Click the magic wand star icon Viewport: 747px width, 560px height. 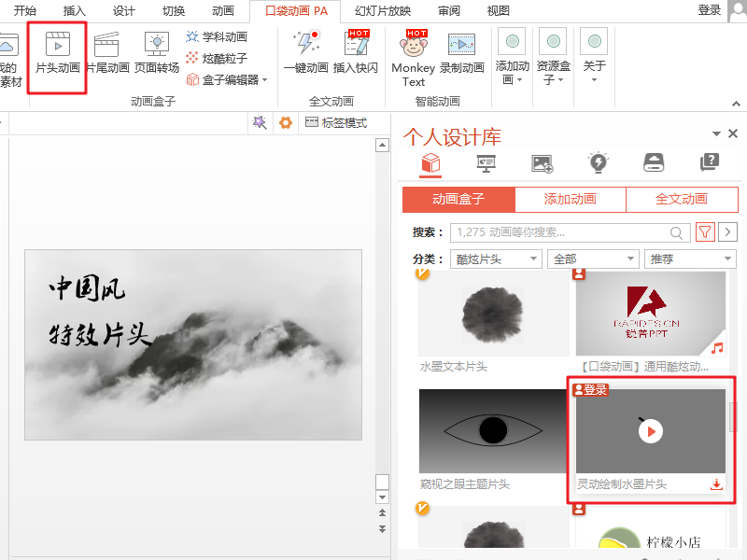260,122
